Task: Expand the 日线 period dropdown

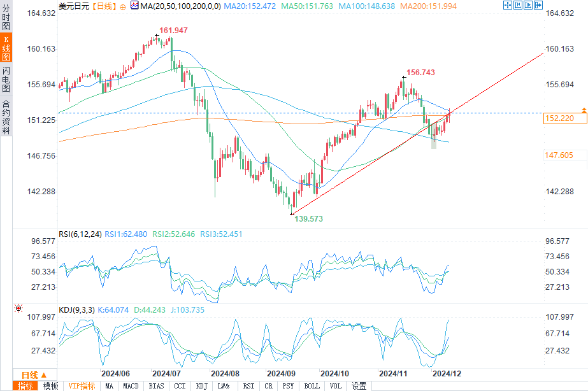Action: 34,375
